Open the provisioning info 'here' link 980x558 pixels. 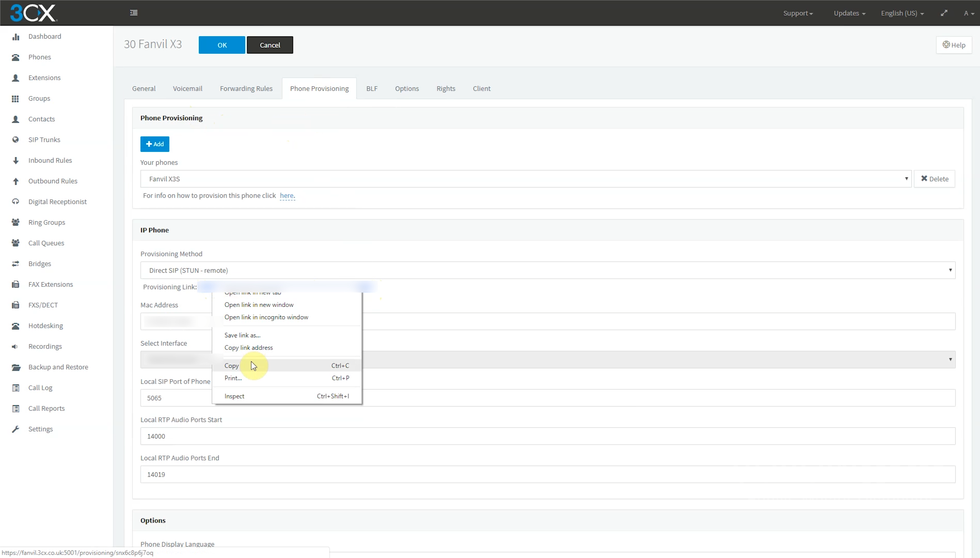point(287,195)
